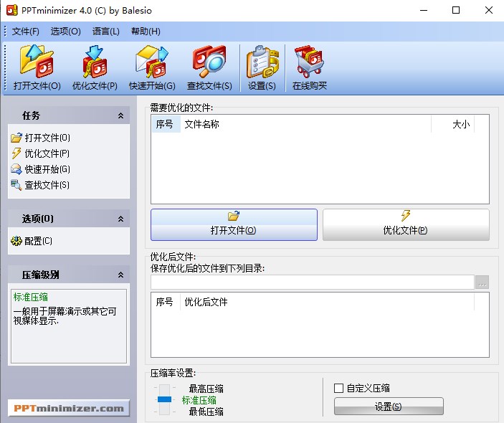Select the green 标准压缩 label beside the slider
The width and height of the screenshot is (504, 423).
pos(199,400)
